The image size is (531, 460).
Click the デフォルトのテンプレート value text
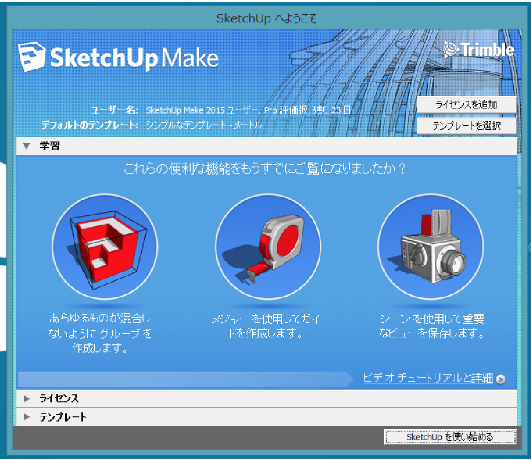[x=204, y=125]
